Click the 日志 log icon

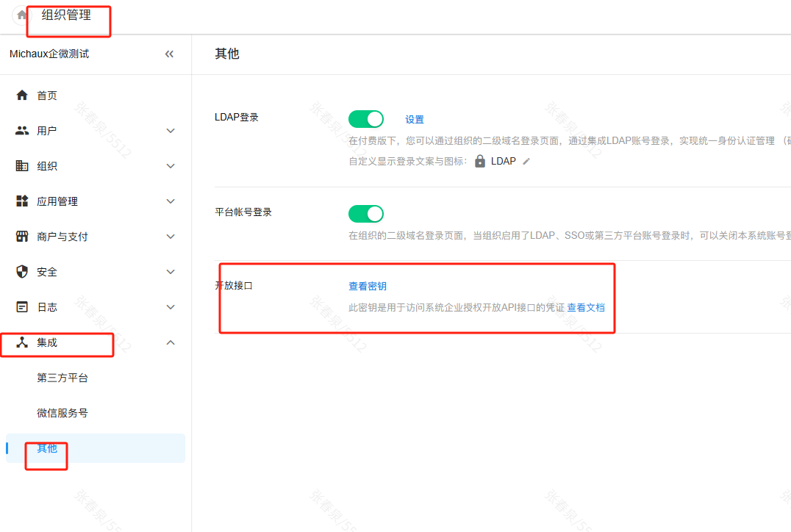click(22, 307)
